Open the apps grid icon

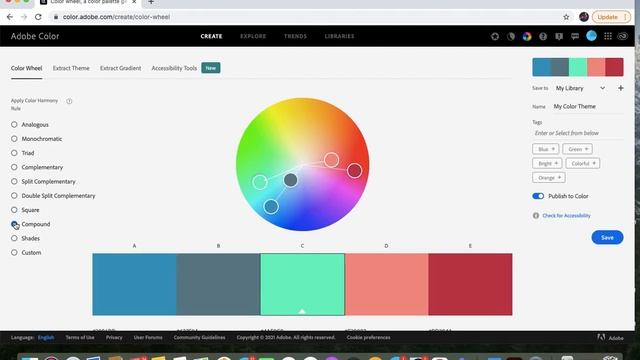click(x=608, y=36)
